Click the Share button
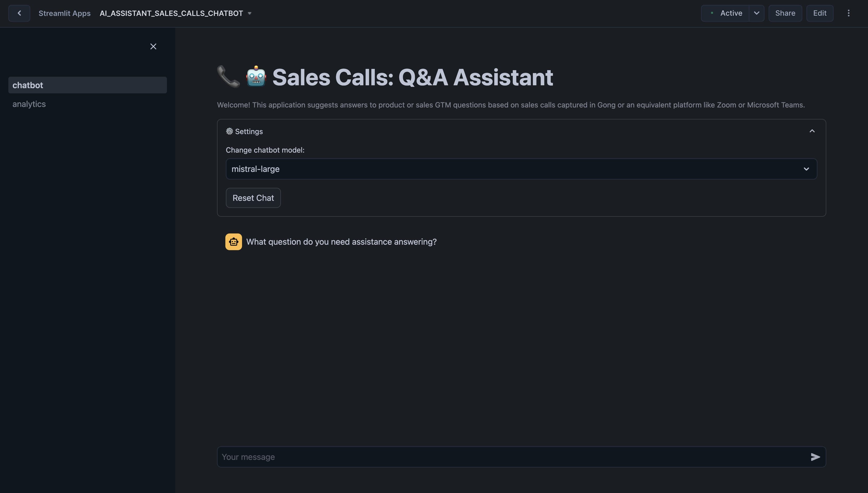The height and width of the screenshot is (493, 868). point(785,13)
